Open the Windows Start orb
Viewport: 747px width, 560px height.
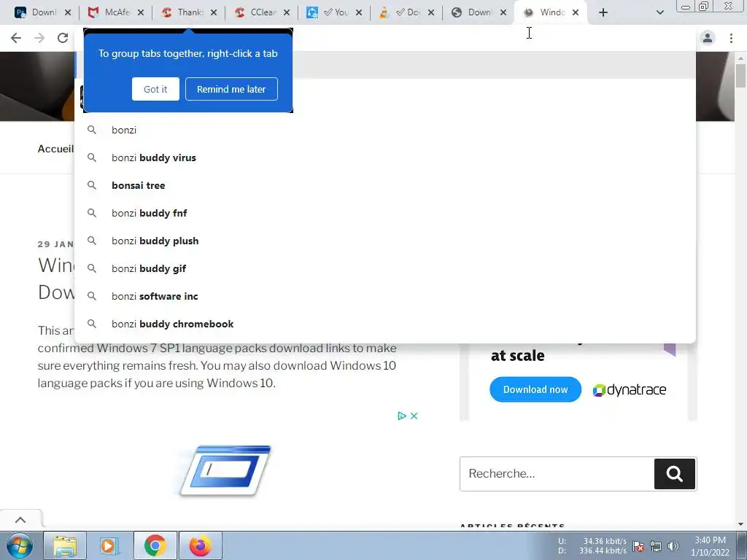[x=20, y=545]
